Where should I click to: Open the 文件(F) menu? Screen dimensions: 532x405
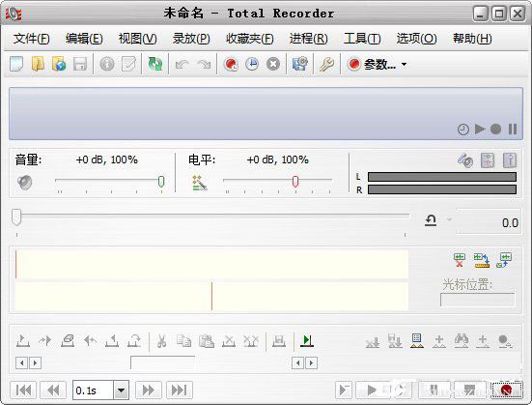pyautogui.click(x=31, y=39)
